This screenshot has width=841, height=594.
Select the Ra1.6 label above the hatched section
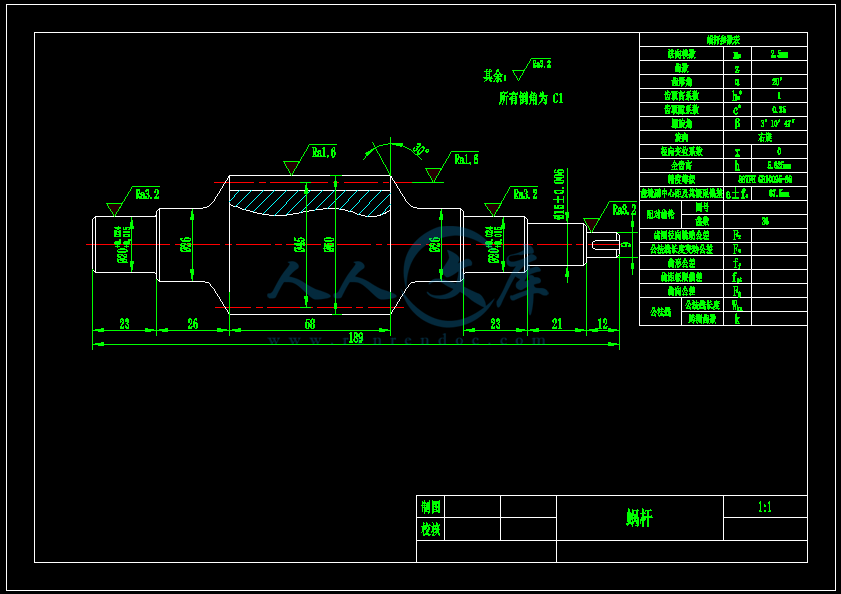[324, 152]
